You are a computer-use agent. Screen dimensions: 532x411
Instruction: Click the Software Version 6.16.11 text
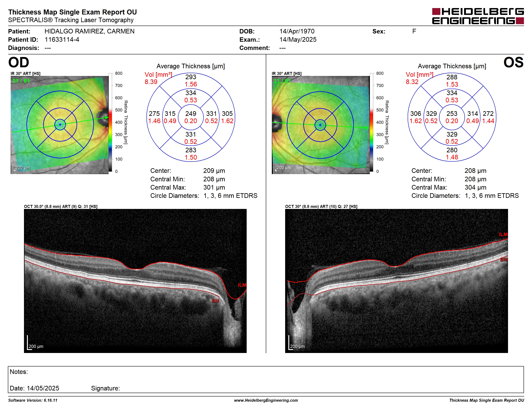tap(33, 400)
